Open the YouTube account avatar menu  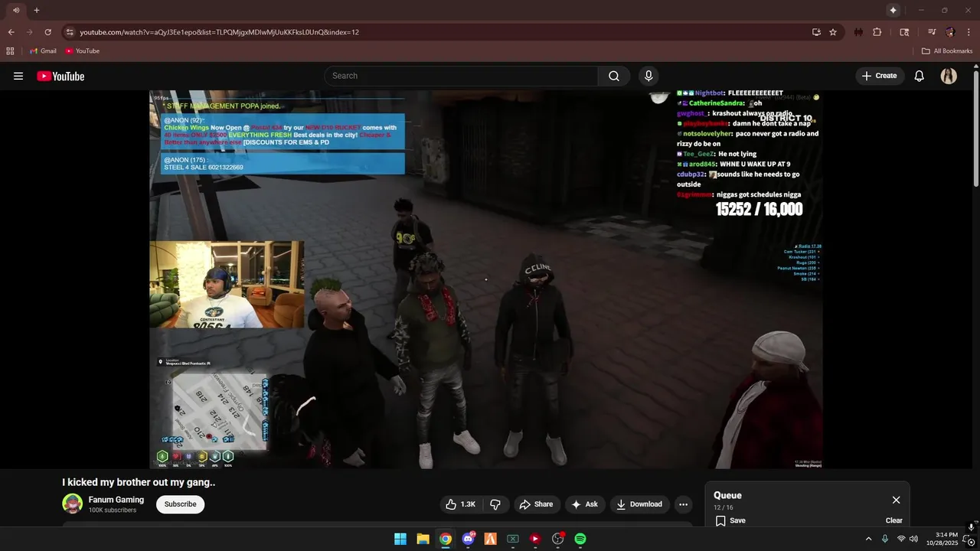[x=949, y=76]
